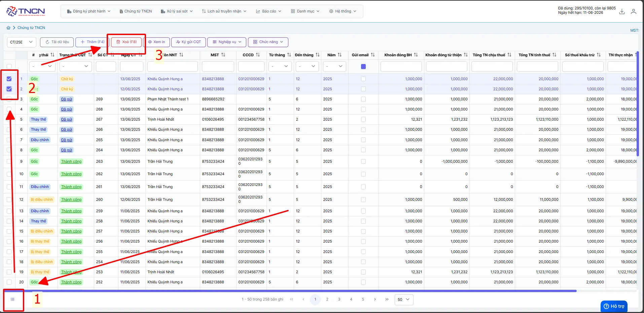This screenshot has width=644, height=313.
Task: Sort by the MST column arrows icon
Action: tap(223, 55)
